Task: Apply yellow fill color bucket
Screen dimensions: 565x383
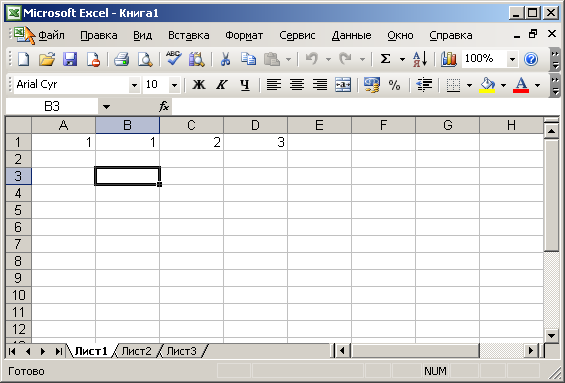Action: (x=487, y=85)
